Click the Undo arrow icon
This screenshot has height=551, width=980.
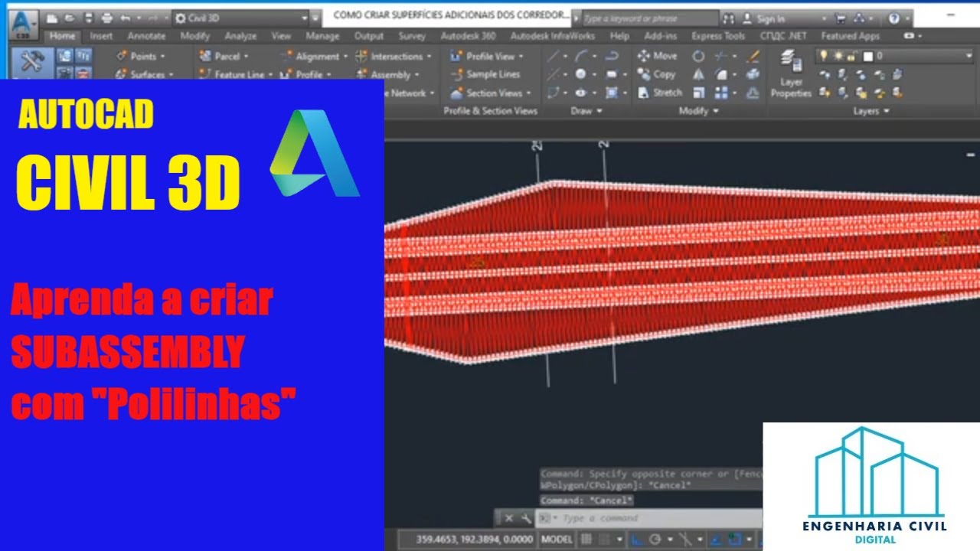pyautogui.click(x=125, y=18)
